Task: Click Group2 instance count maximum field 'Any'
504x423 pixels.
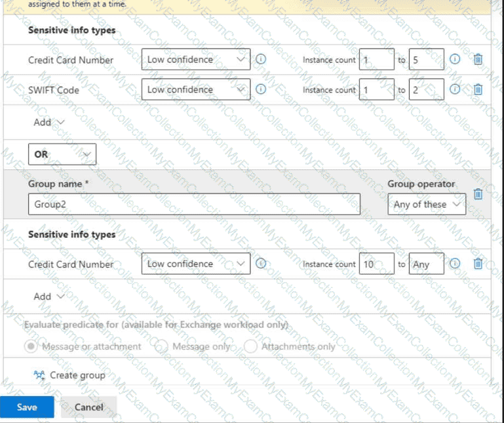Action: click(x=426, y=264)
